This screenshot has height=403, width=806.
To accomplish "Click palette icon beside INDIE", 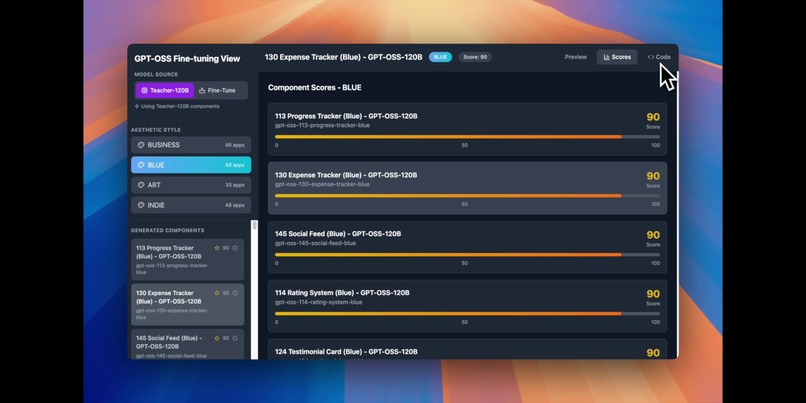I will click(x=141, y=205).
